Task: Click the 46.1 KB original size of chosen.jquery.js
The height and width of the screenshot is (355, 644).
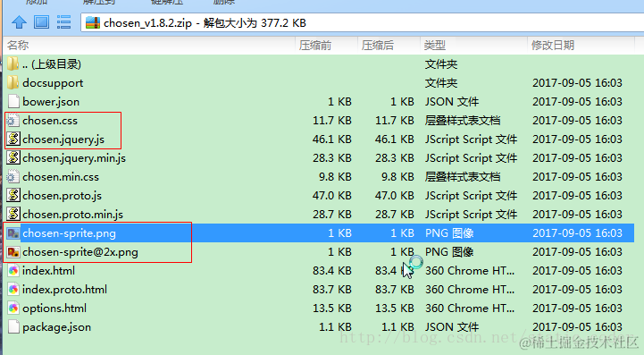Action: 332,139
